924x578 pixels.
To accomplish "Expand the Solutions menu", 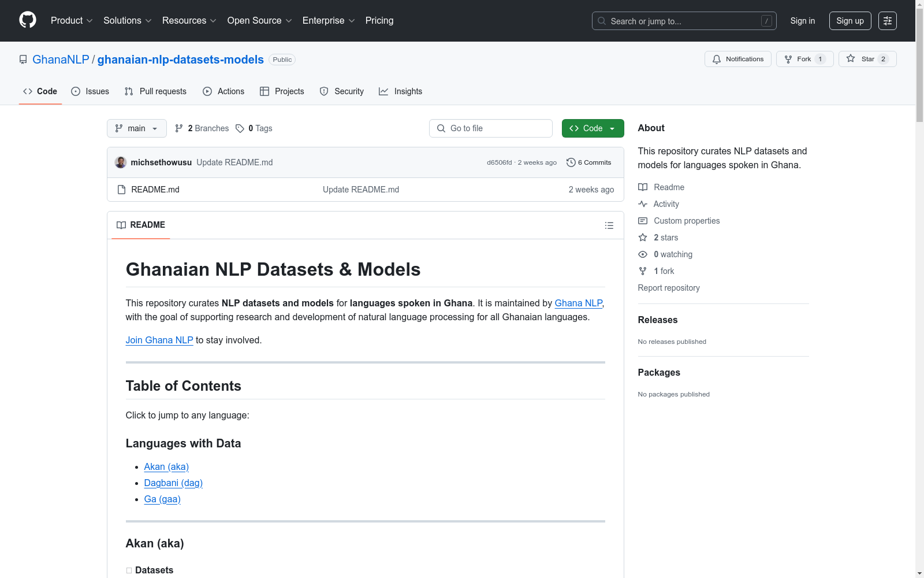I will 128,21.
